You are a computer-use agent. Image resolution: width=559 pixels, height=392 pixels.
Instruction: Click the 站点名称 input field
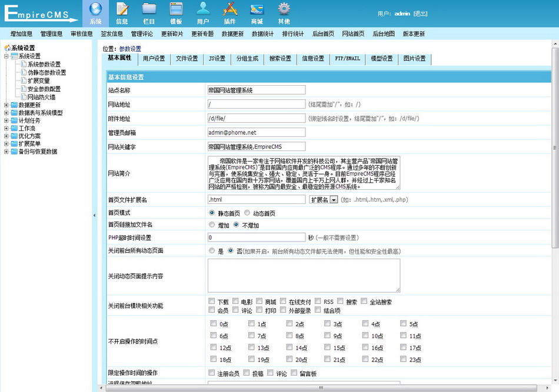point(257,90)
